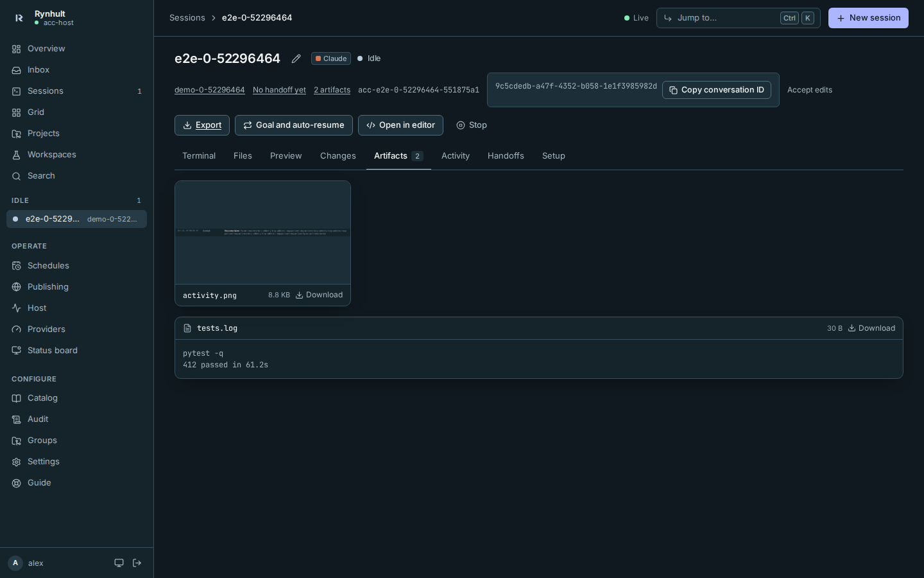Viewport: 924px width, 578px height.
Task: Switch to the Terminal tab
Action: pos(199,156)
